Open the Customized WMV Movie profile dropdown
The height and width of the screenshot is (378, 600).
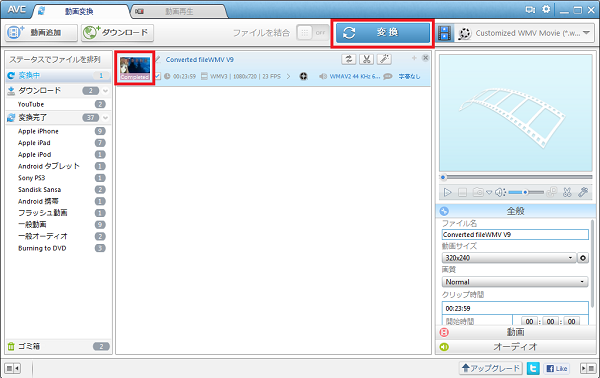[x=526, y=33]
